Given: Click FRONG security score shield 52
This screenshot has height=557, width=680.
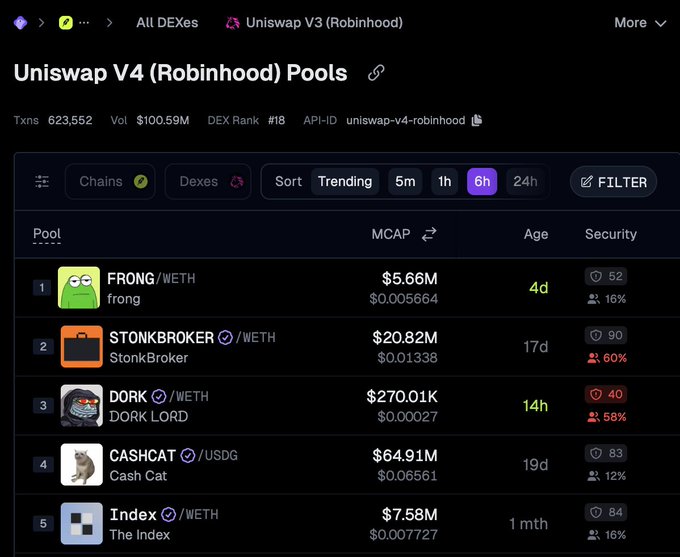Looking at the screenshot, I should click(606, 276).
